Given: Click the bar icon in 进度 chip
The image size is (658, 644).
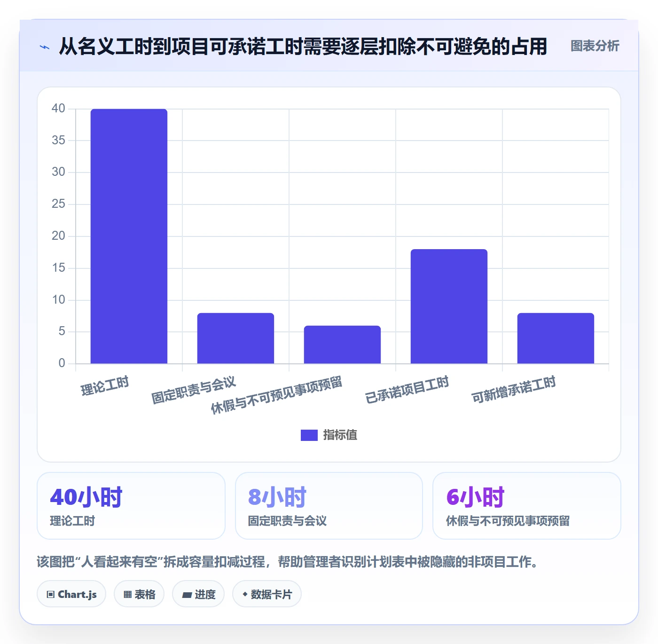Looking at the screenshot, I should [x=187, y=595].
